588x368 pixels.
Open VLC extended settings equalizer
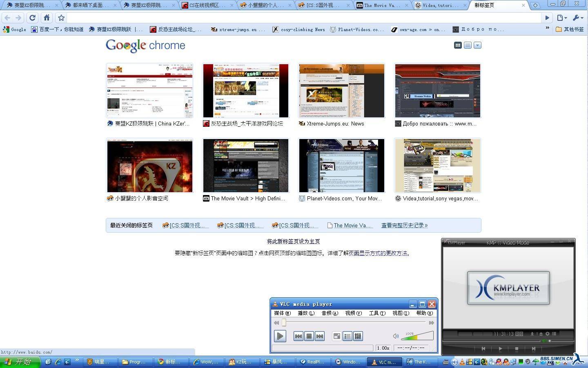(x=358, y=336)
